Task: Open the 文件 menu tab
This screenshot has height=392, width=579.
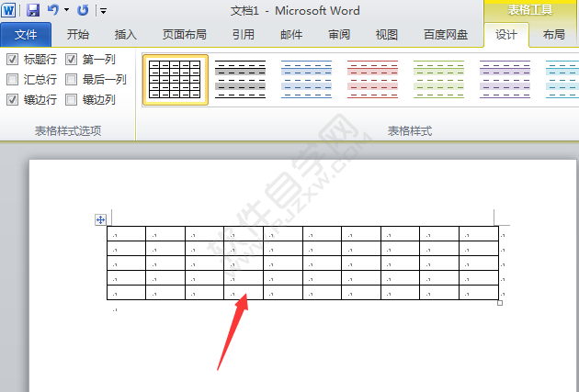Action: (26, 35)
